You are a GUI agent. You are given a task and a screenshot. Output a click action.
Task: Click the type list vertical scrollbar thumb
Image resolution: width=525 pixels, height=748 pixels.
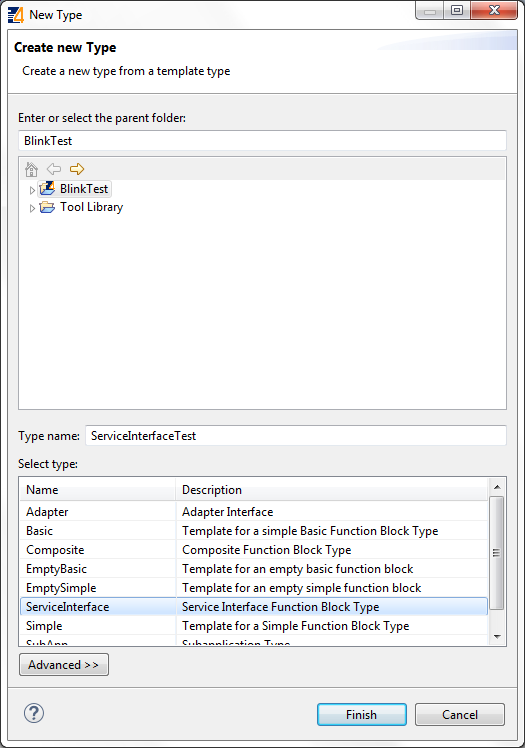coord(497,553)
